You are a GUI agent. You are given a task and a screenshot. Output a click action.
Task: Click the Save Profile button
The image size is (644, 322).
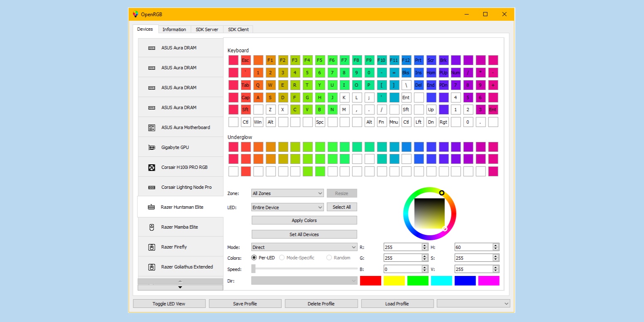point(245,304)
